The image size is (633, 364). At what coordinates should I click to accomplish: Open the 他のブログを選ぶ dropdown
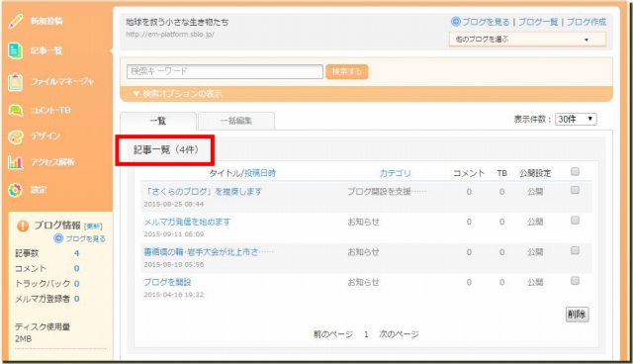(527, 40)
